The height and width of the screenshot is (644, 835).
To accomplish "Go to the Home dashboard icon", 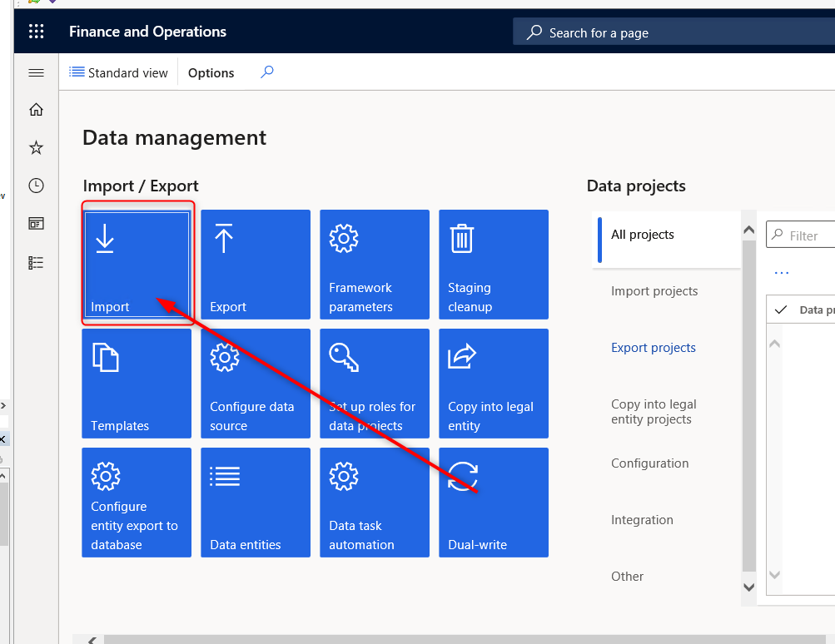I will click(x=36, y=110).
